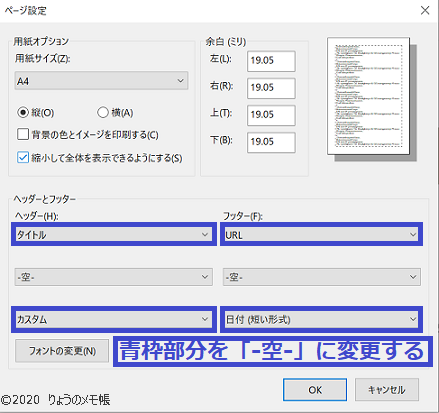Screen dimensions: 439x413
Task: Click the キャンセル button
Action: [387, 390]
